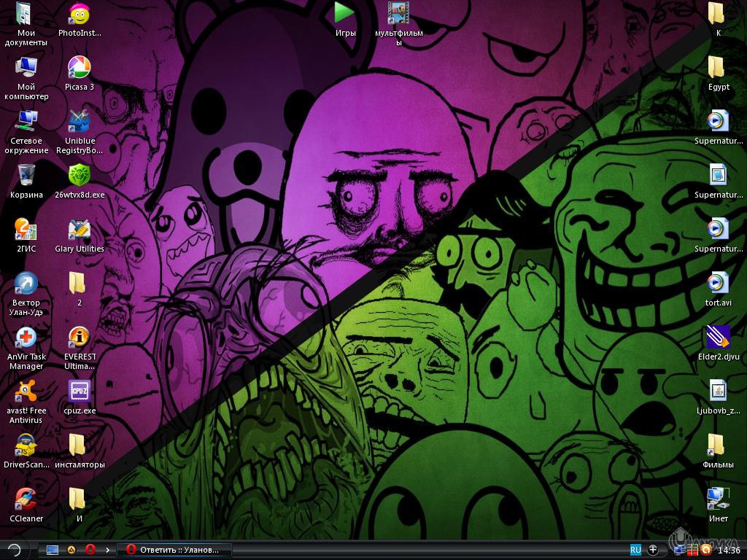Screen dimensions: 747x560
Task: Open Picasa 3 shortcut
Action: tap(79, 69)
